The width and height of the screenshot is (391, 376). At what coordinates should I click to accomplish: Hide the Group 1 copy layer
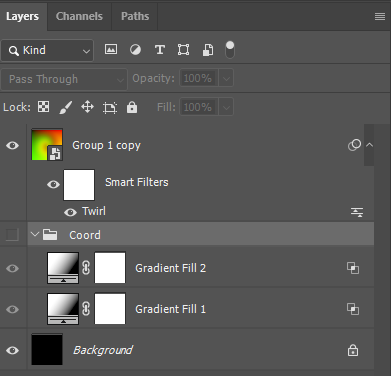tap(13, 145)
